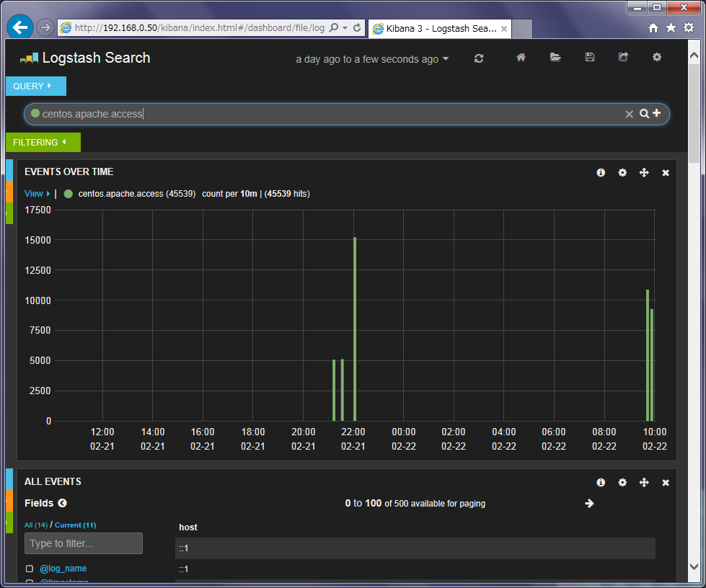The width and height of the screenshot is (706, 588).
Task: Refresh the Kibana dashboard data
Action: (479, 58)
